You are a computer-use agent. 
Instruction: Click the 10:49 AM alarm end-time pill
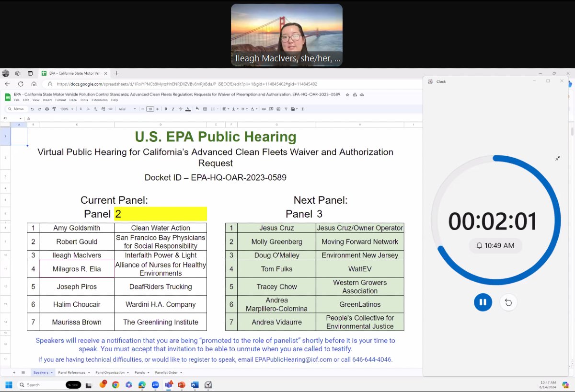click(495, 245)
